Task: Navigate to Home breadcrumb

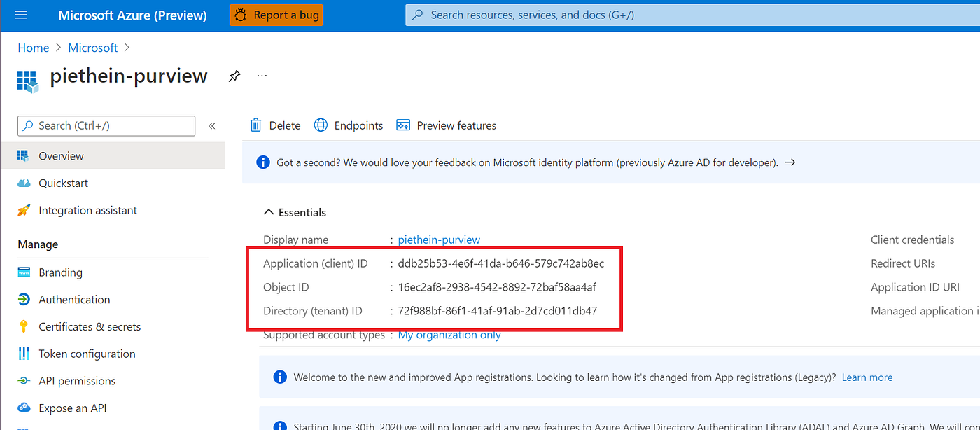Action: tap(34, 48)
